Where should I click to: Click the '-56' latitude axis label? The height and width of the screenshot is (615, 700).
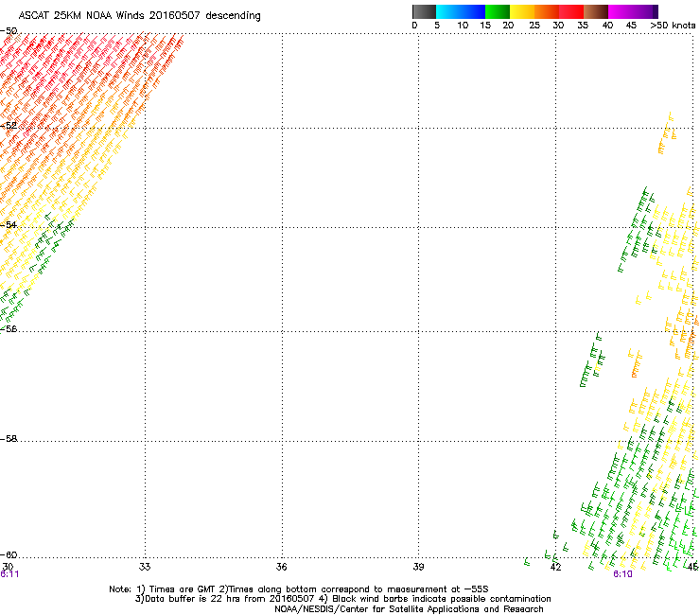9,328
